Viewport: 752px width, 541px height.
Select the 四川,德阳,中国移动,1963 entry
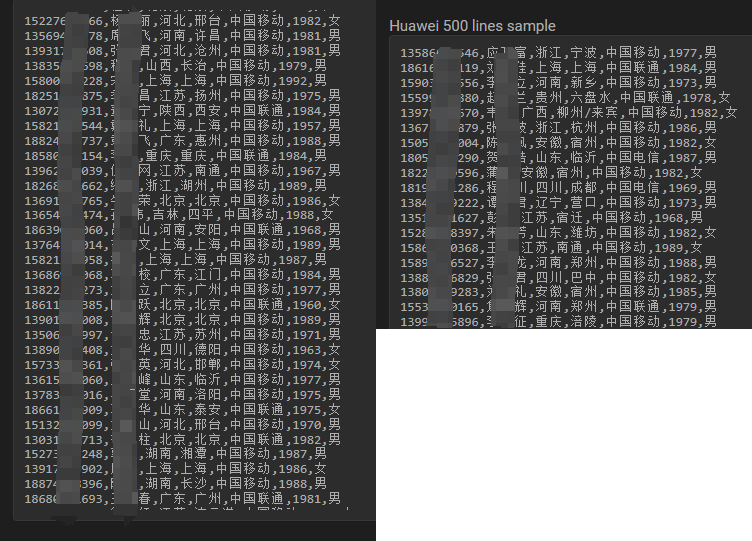click(182, 350)
